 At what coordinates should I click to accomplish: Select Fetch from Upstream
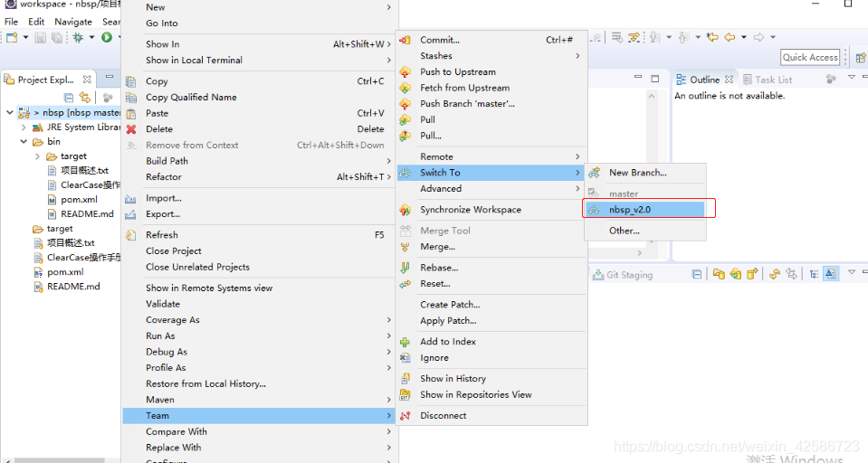point(491,88)
